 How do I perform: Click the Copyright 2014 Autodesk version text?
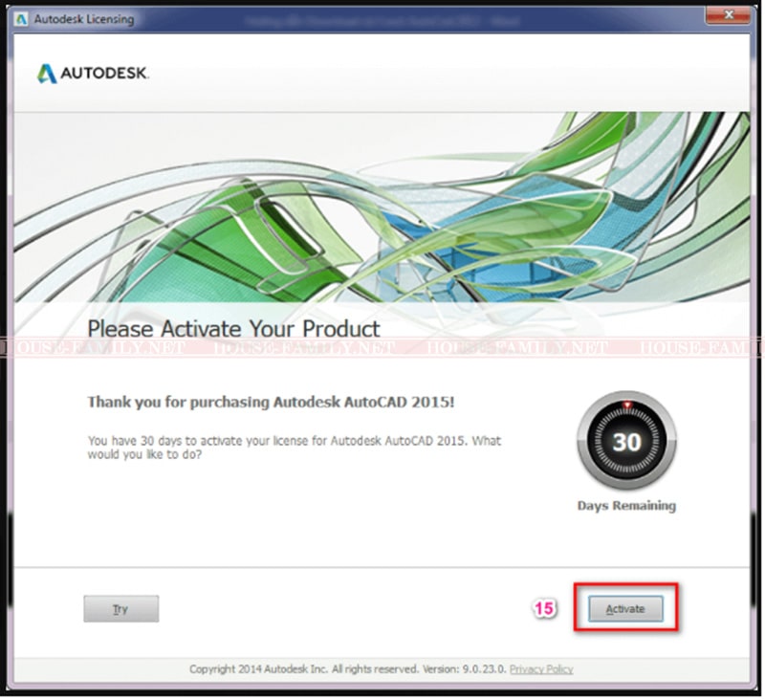tap(348, 669)
